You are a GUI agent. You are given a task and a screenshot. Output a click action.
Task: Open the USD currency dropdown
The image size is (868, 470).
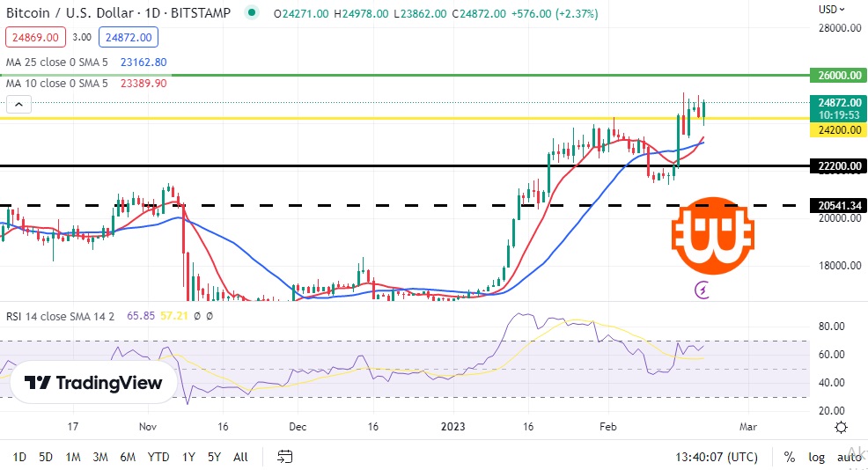(x=832, y=10)
